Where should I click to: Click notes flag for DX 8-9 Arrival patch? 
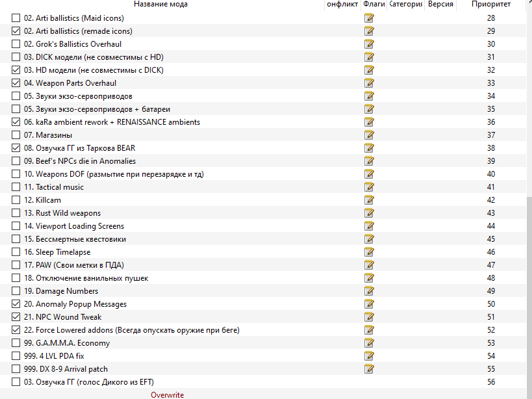(x=369, y=369)
